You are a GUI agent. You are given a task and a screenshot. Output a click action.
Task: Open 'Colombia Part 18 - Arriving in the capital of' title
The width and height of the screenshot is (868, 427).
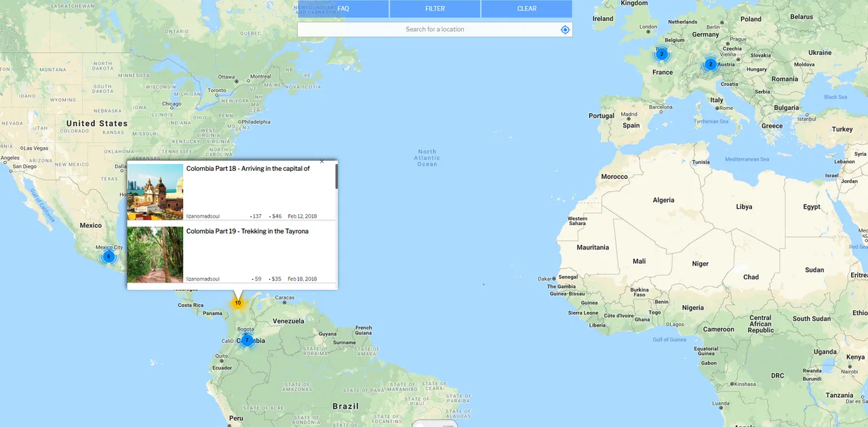pos(248,169)
